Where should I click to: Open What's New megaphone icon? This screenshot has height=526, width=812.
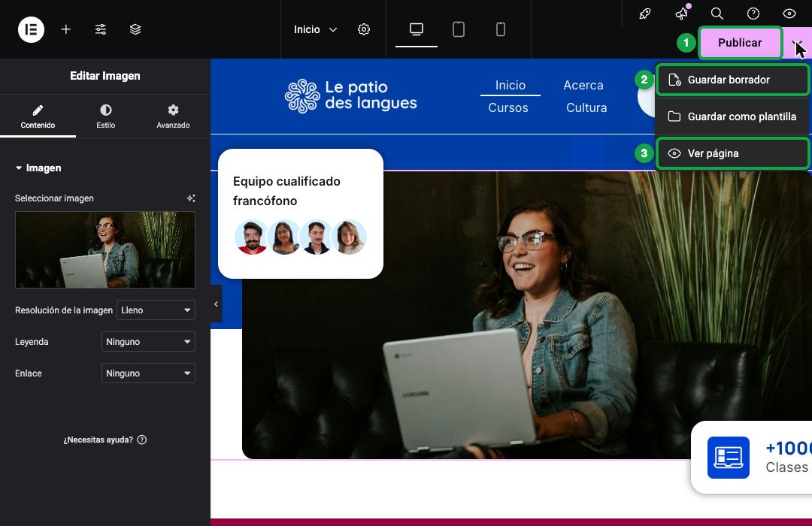pos(682,13)
